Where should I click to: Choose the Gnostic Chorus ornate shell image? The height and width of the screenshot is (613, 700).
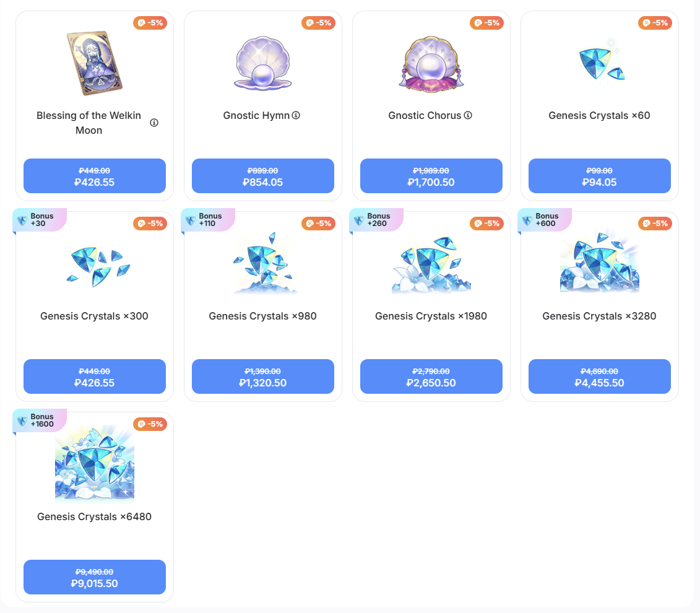click(431, 64)
